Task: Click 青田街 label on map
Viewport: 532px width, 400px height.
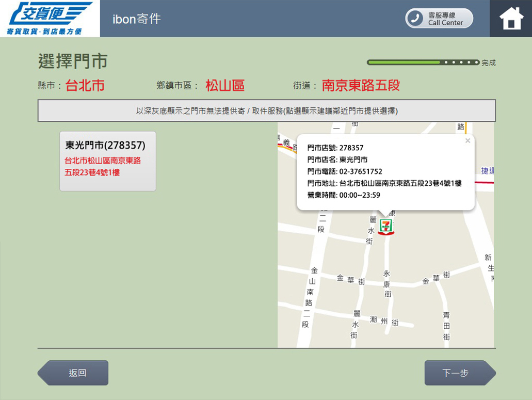Action: click(x=446, y=326)
